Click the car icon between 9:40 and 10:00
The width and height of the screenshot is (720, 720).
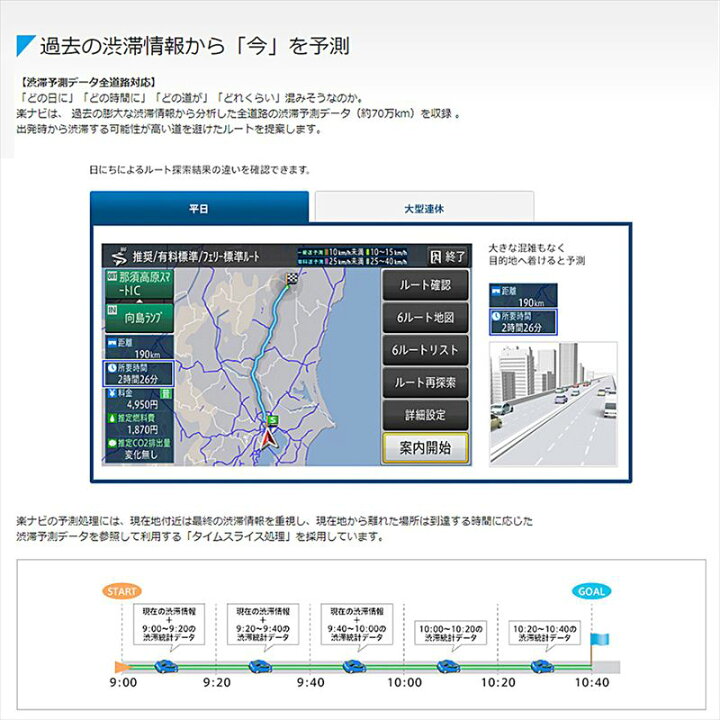coord(354,666)
